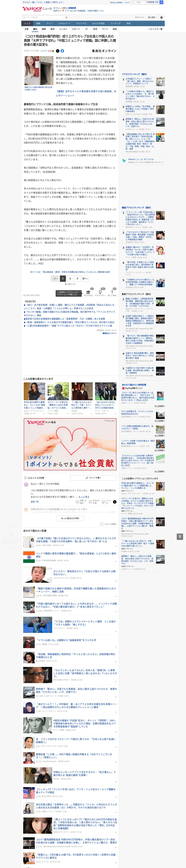The width and height of the screenshot is (186, 868).
Task: Toggle コメント非表示 checkbox
Action: (x=102, y=524)
